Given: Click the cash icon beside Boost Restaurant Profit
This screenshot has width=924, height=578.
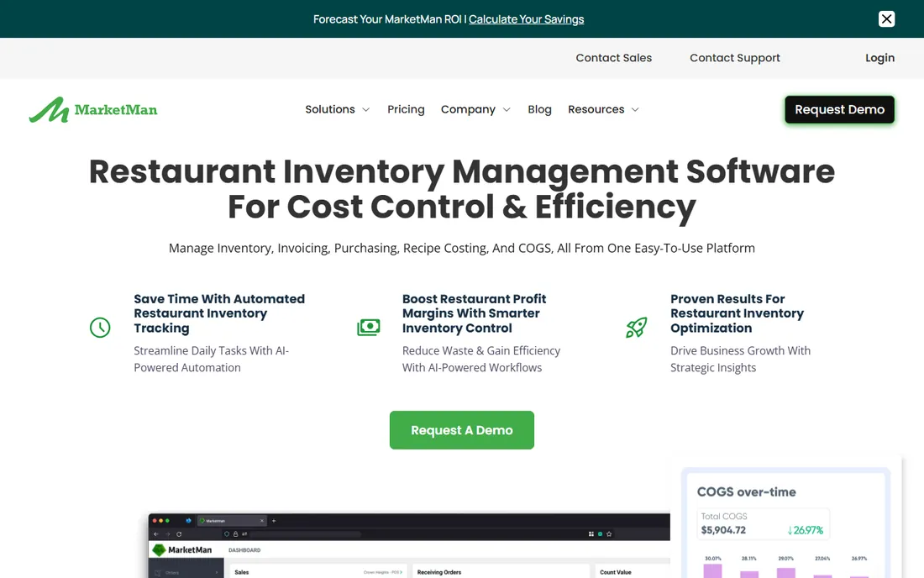Looking at the screenshot, I should (369, 328).
